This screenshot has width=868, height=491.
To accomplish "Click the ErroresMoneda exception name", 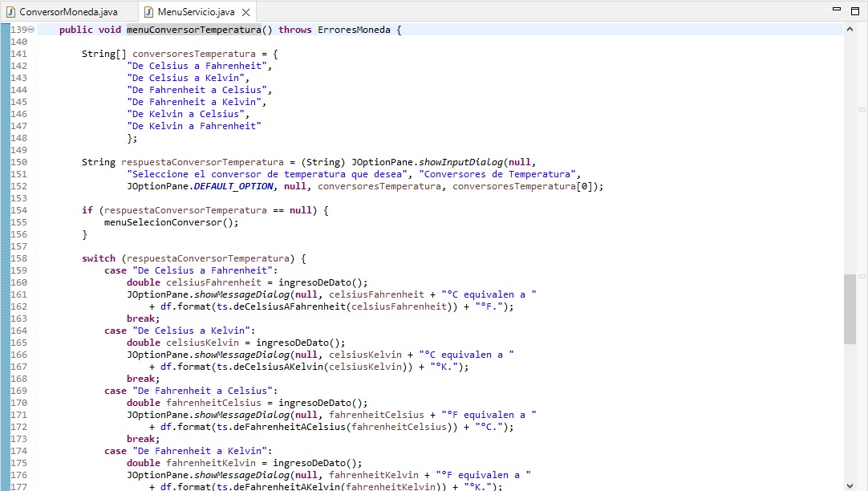I will click(x=354, y=30).
